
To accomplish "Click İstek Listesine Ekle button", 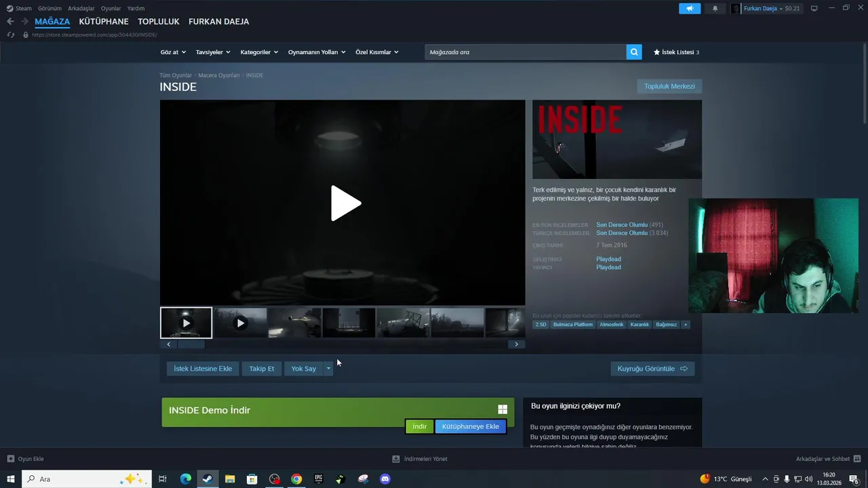I will click(x=203, y=369).
